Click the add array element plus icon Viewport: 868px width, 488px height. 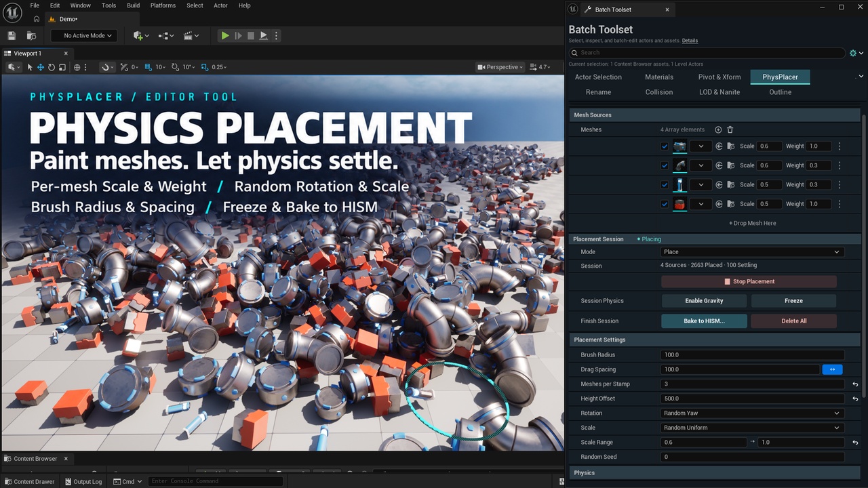click(718, 129)
